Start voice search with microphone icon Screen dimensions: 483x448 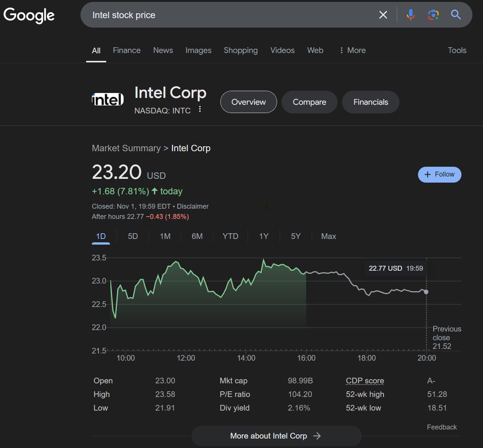tap(410, 15)
